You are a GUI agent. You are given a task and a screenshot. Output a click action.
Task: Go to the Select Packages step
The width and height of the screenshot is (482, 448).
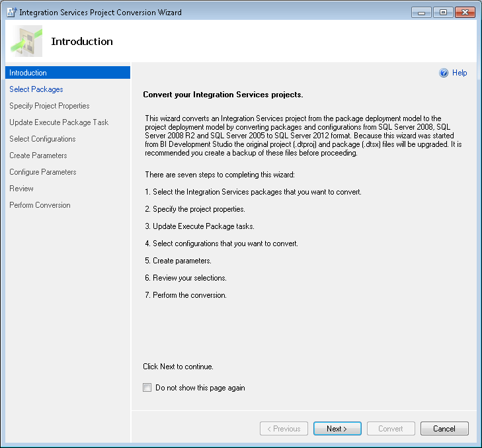(x=36, y=89)
